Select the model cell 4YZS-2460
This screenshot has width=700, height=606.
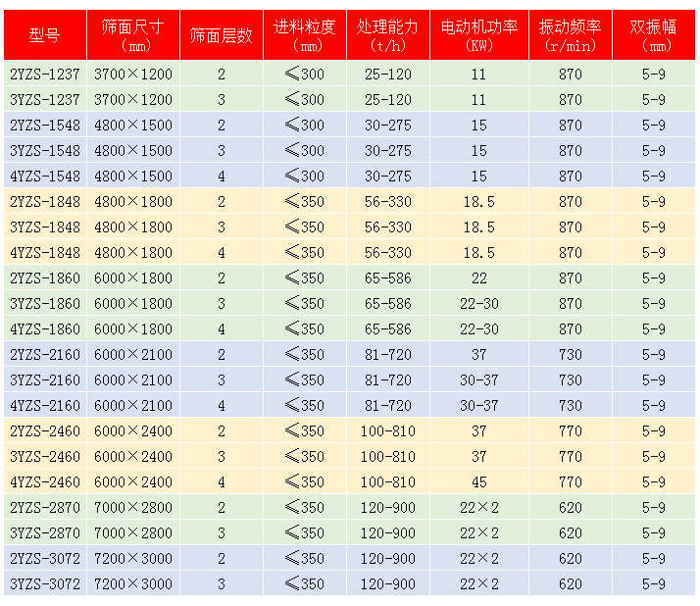pos(45,481)
